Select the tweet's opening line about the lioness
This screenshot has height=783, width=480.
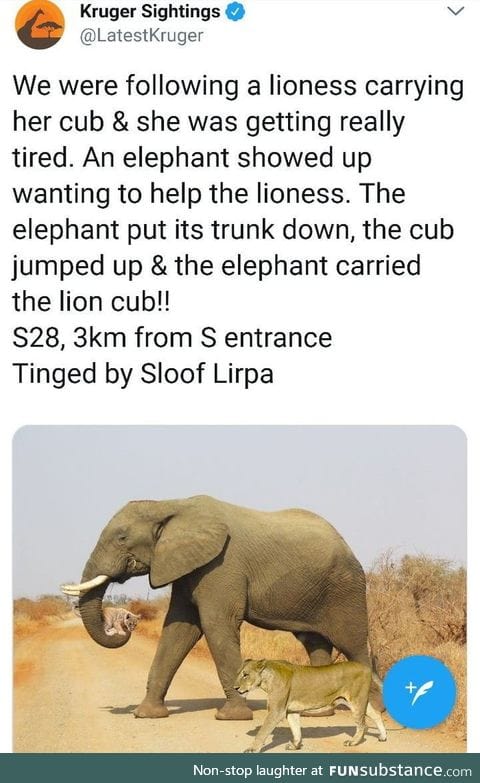(238, 85)
